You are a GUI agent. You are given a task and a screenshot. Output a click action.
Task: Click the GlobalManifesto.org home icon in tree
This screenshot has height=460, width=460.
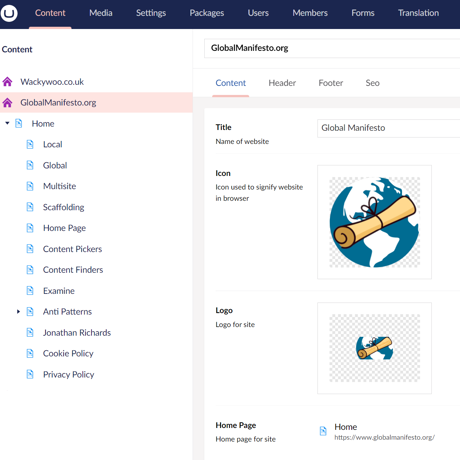(x=7, y=103)
